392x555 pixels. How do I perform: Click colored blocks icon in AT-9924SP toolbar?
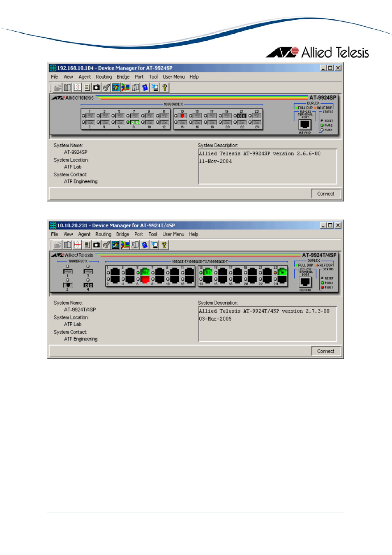tap(126, 88)
